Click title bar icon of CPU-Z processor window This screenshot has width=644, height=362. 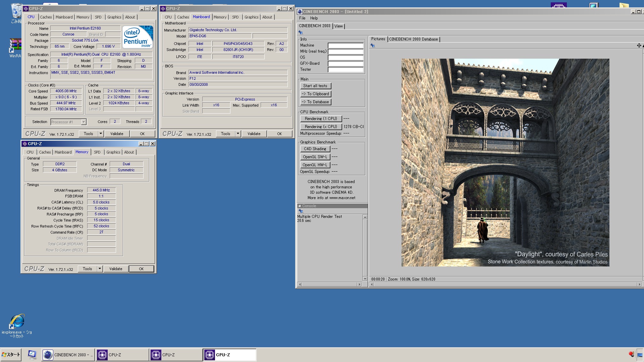pos(26,9)
